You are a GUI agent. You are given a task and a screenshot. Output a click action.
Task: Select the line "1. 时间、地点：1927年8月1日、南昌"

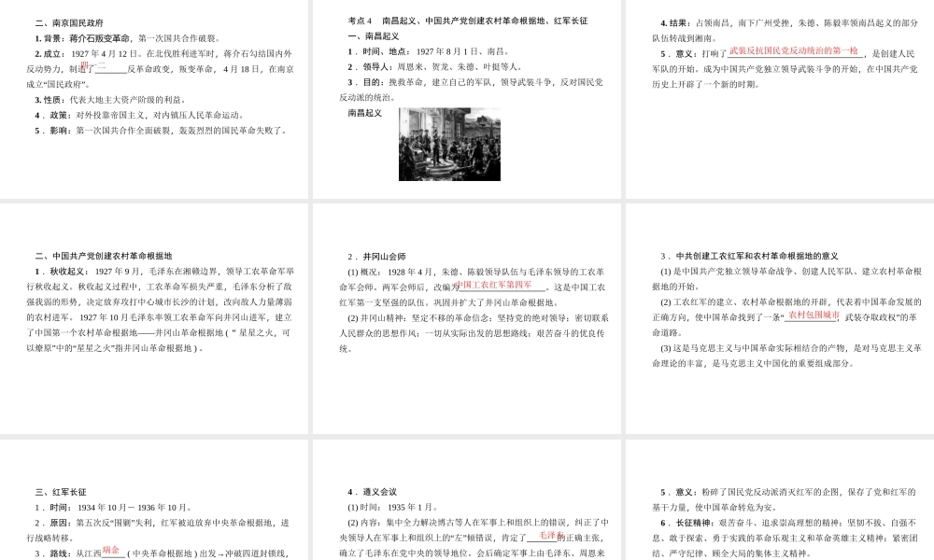(x=428, y=51)
